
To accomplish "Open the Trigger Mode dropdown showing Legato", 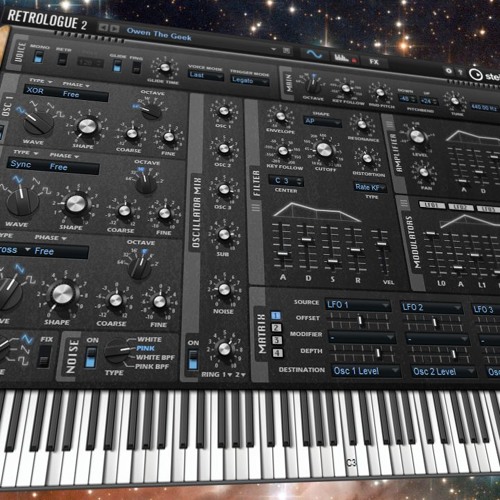I will point(249,80).
